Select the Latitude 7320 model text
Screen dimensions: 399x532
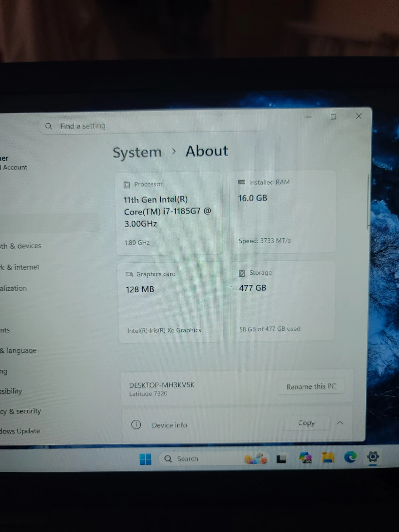click(148, 394)
